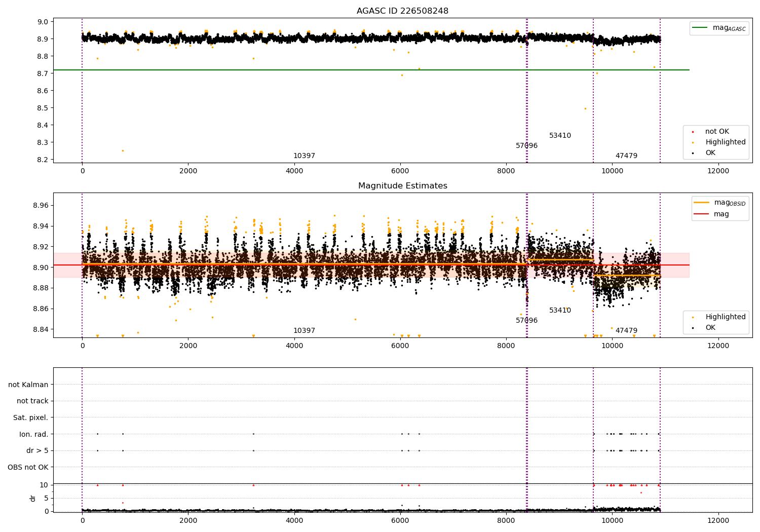Click the 'AGASC ID 226508248' plot title
This screenshot has height=532, width=760.
tap(402, 11)
